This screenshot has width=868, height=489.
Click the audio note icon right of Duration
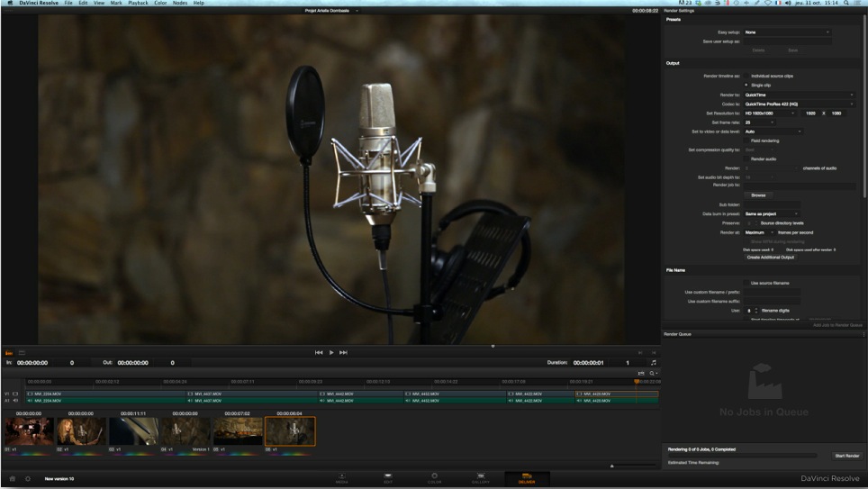[653, 363]
